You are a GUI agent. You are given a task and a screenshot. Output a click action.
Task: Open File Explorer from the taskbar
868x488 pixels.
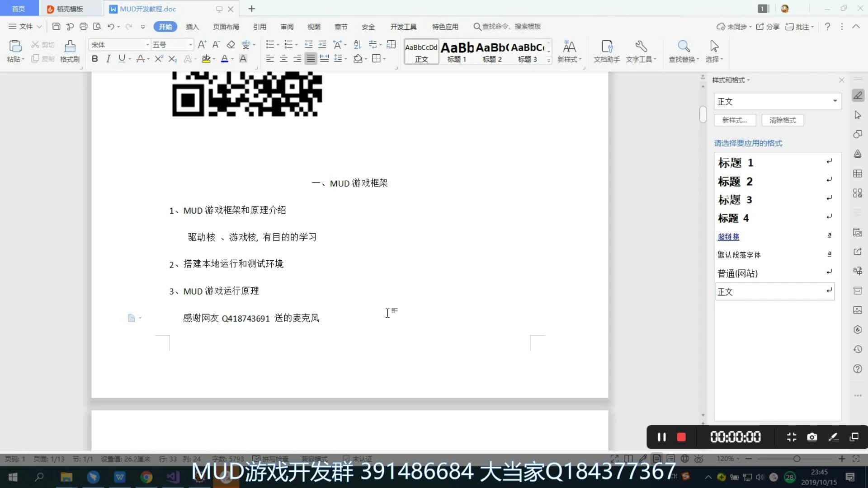pos(66,477)
